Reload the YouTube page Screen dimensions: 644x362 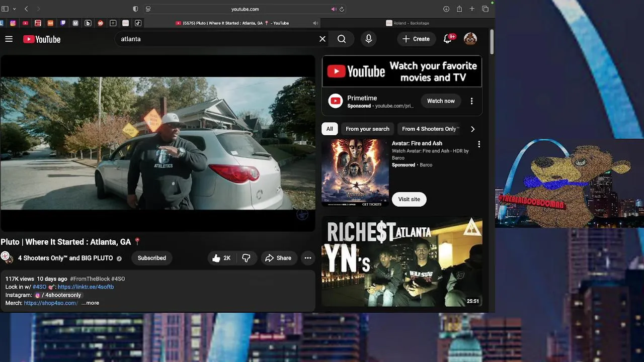(342, 9)
